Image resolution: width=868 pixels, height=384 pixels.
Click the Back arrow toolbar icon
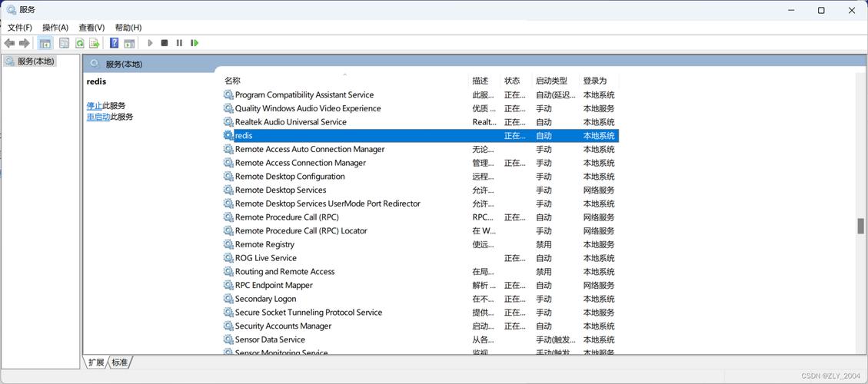click(x=9, y=43)
